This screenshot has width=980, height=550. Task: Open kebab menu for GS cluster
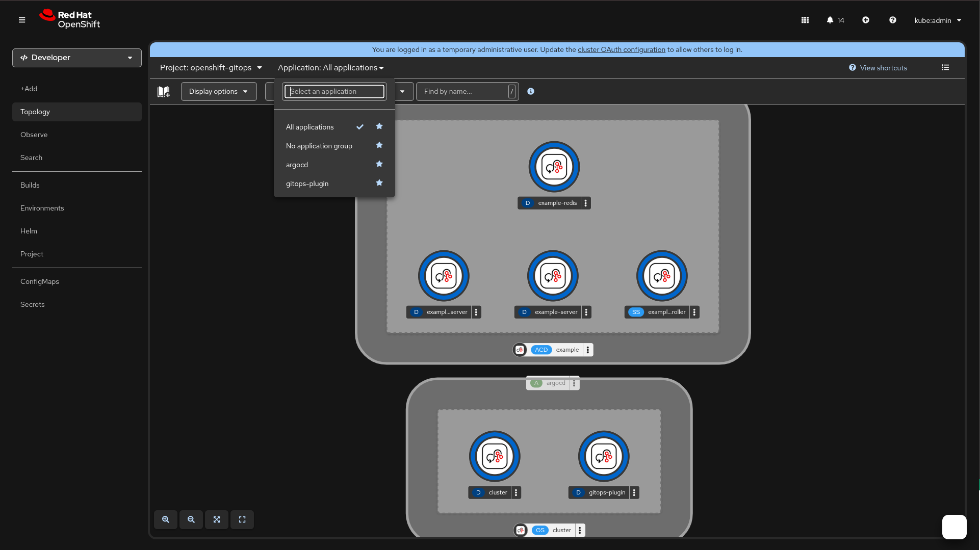click(580, 530)
